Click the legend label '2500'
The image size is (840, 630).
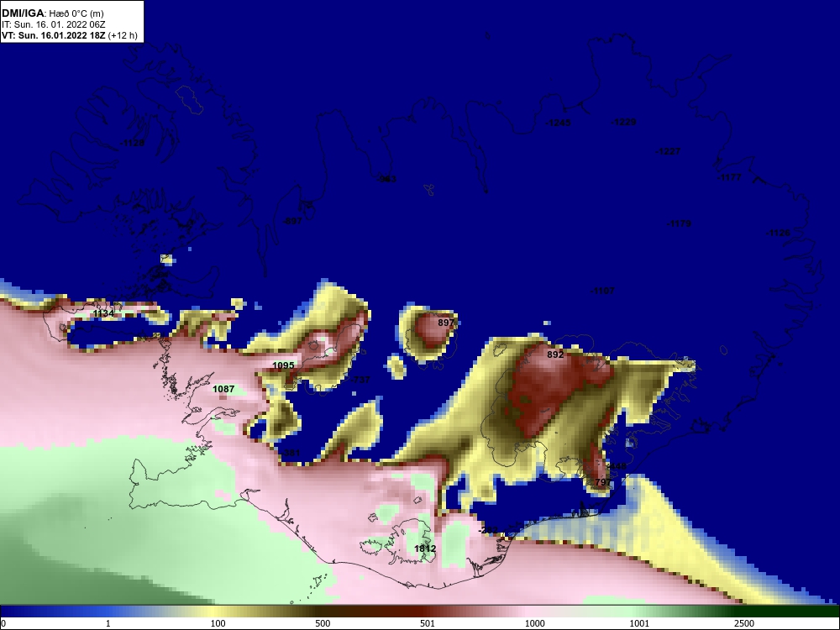744,623
